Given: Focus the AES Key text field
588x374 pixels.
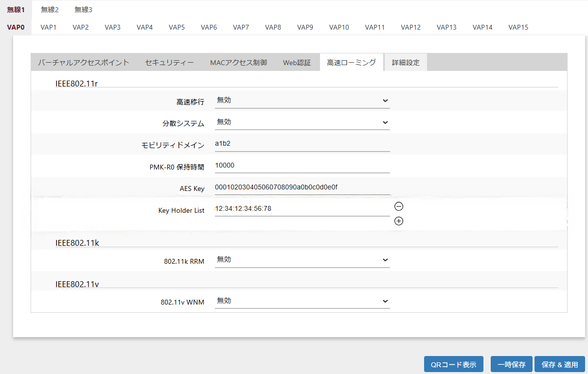Looking at the screenshot, I should click(302, 188).
